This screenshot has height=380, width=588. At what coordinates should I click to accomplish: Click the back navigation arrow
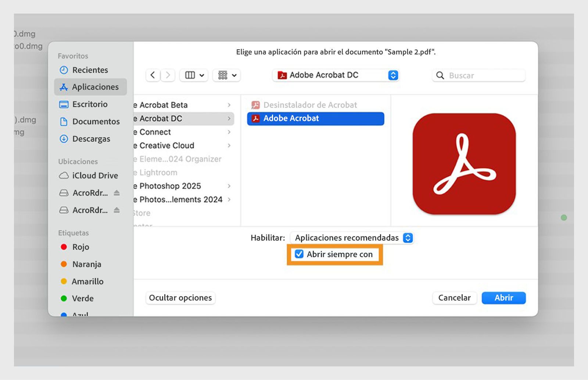tap(153, 75)
